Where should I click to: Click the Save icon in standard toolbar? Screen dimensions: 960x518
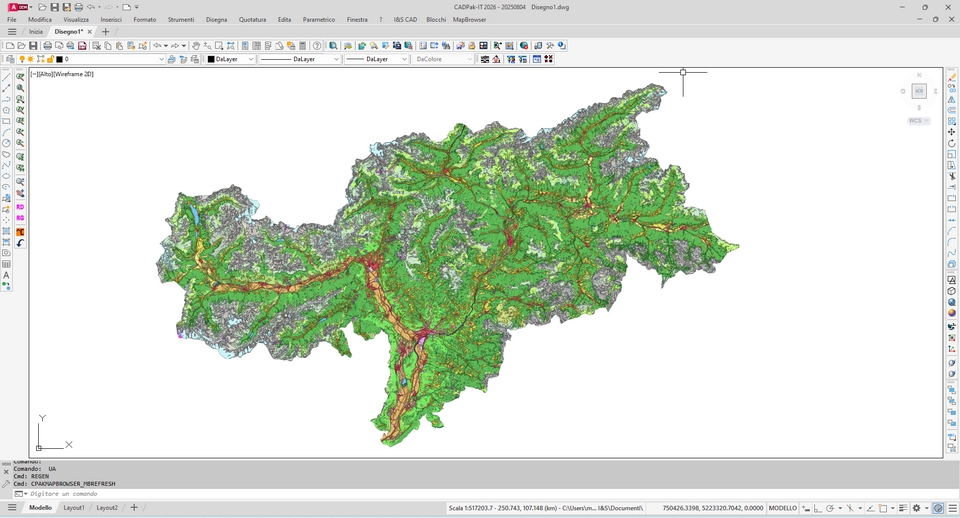click(x=33, y=45)
